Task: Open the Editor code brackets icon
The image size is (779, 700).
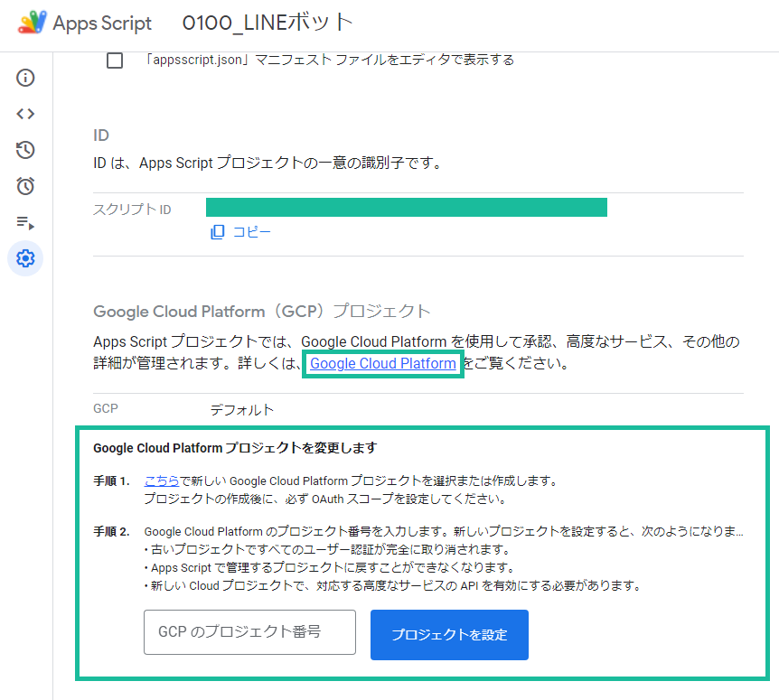Action: click(25, 114)
